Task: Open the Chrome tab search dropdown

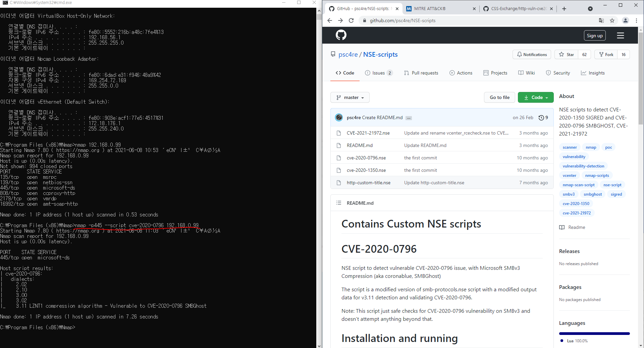Action: click(590, 9)
